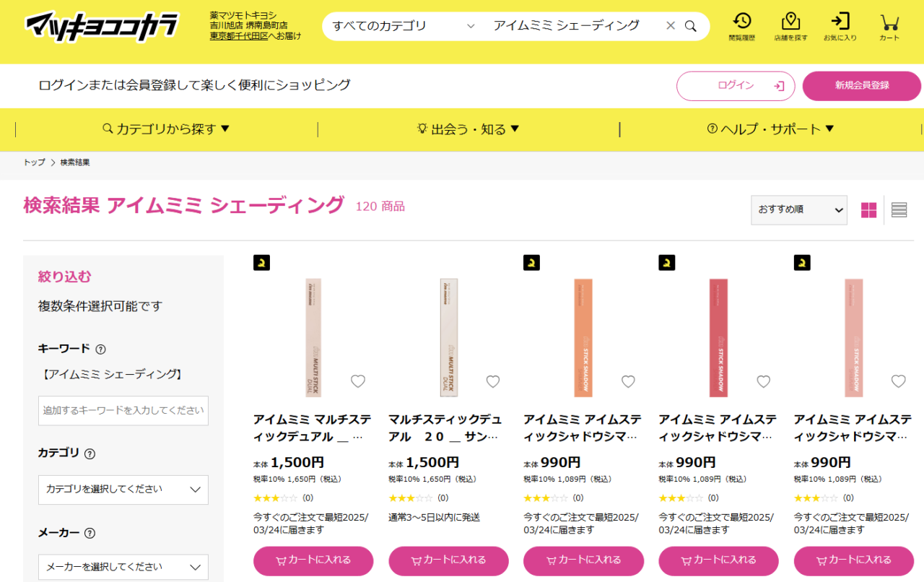Click the three-star rating of first product
The image size is (924, 582).
[x=275, y=498]
